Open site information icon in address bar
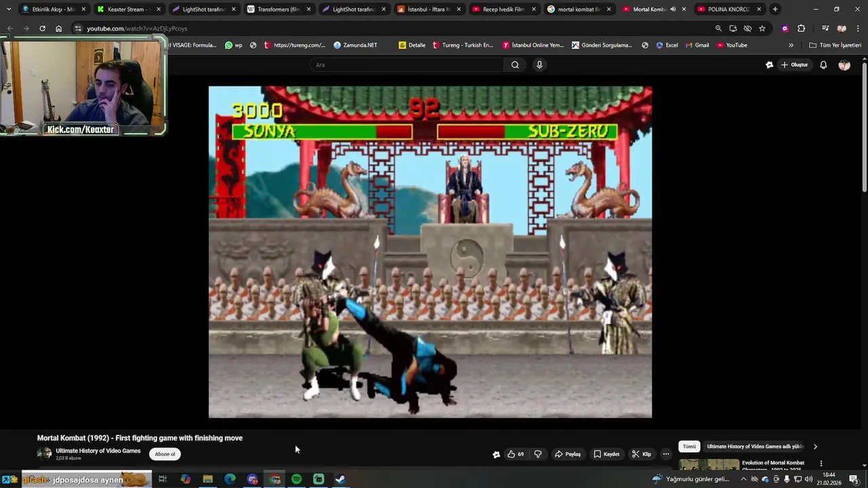Viewport: 868px width, 488px height. click(78, 28)
